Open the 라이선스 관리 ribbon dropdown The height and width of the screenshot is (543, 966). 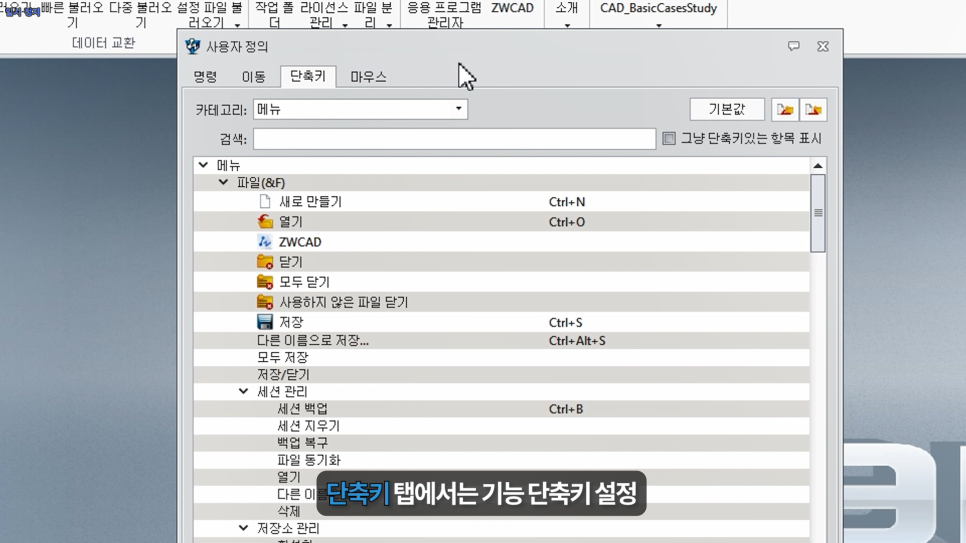point(345,25)
